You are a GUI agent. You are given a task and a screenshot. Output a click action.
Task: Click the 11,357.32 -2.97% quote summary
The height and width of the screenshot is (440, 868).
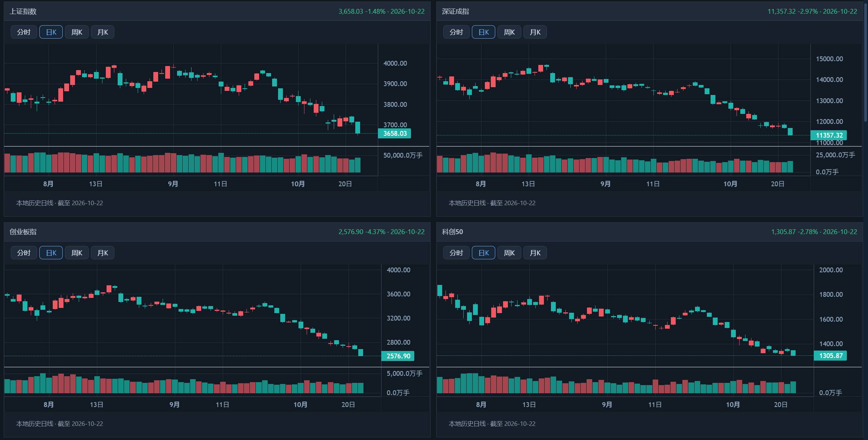pos(812,12)
